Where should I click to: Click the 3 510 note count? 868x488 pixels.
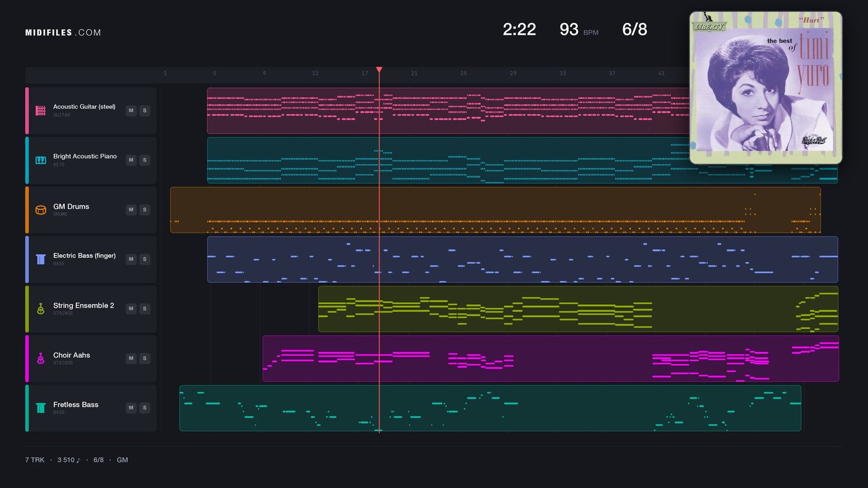coord(69,460)
